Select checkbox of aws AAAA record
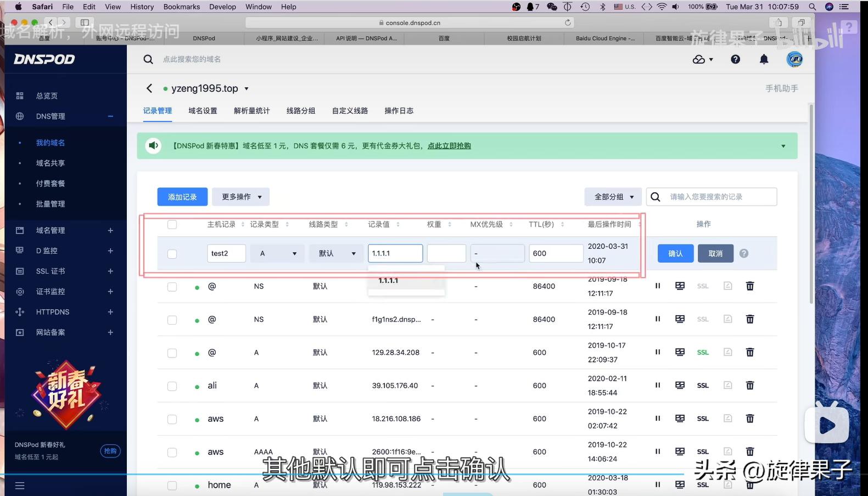Viewport: 868px width, 496px height. (172, 452)
